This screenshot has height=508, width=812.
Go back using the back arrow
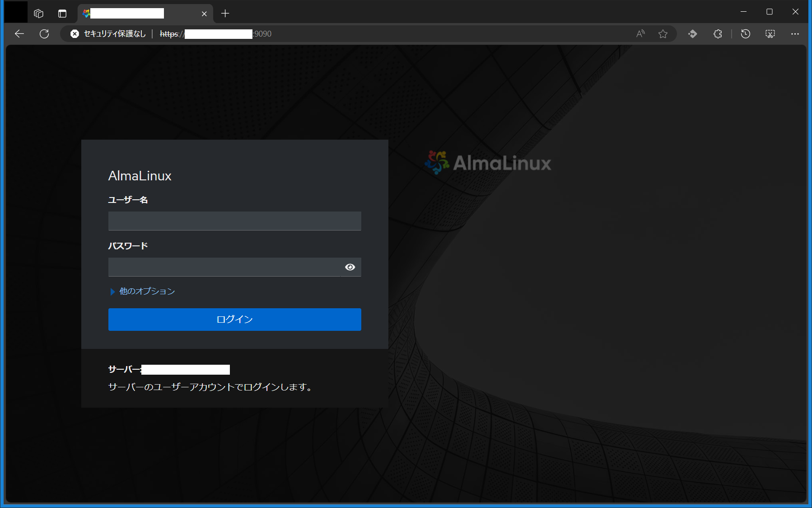19,33
